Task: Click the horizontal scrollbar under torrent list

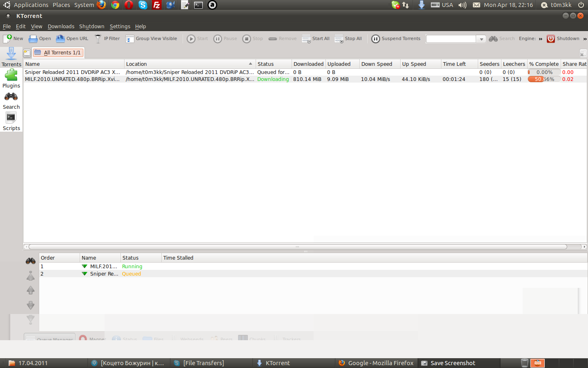Action: click(298, 247)
